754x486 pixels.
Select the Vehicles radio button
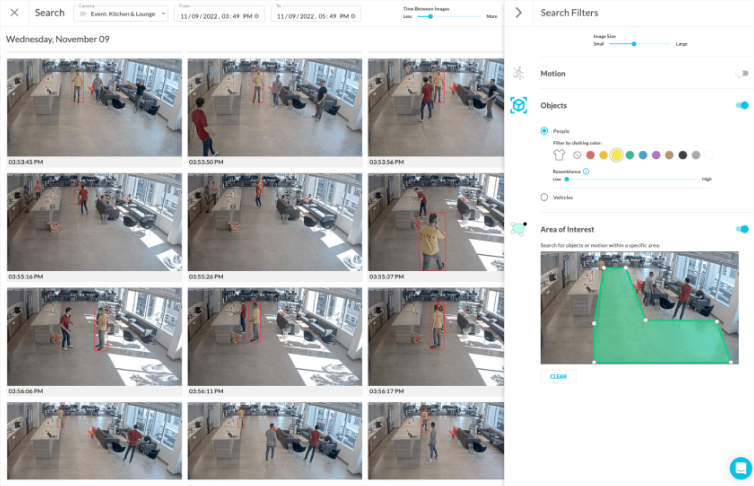[545, 197]
